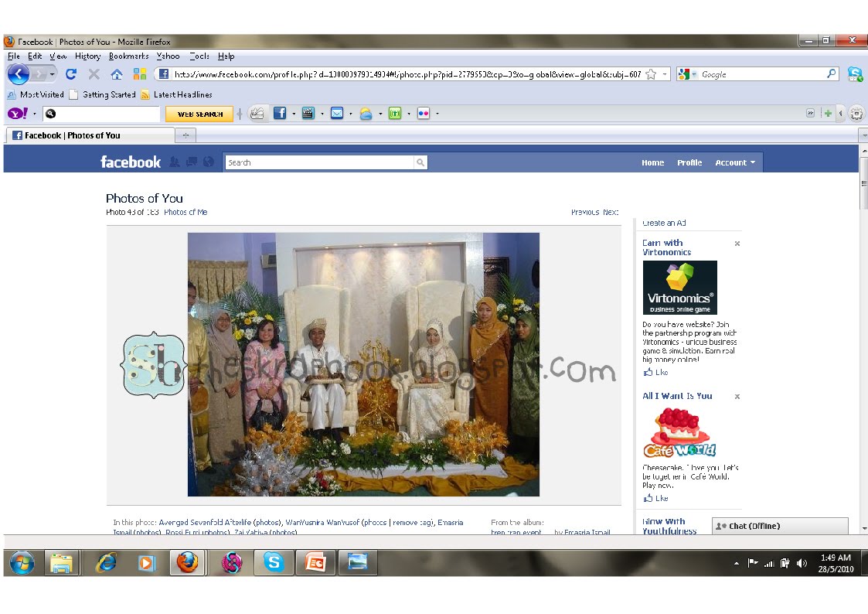
Task: Open Skype from the taskbar
Action: tap(274, 562)
